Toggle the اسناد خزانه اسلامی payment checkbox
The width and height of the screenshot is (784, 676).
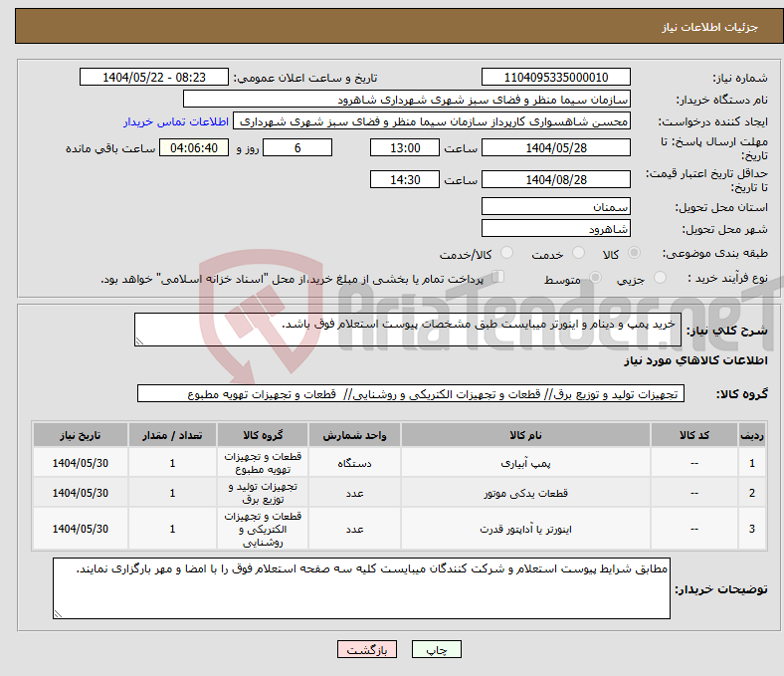[499, 278]
